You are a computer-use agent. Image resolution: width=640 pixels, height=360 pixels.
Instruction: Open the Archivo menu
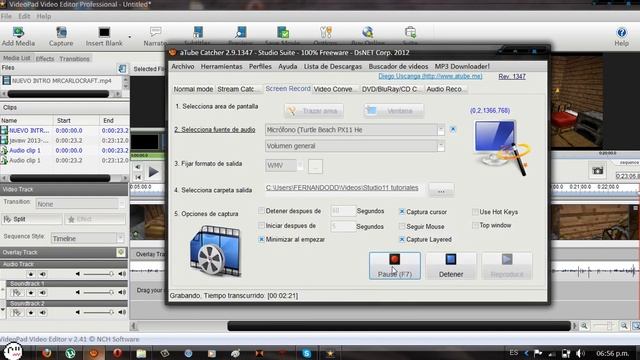[182, 66]
